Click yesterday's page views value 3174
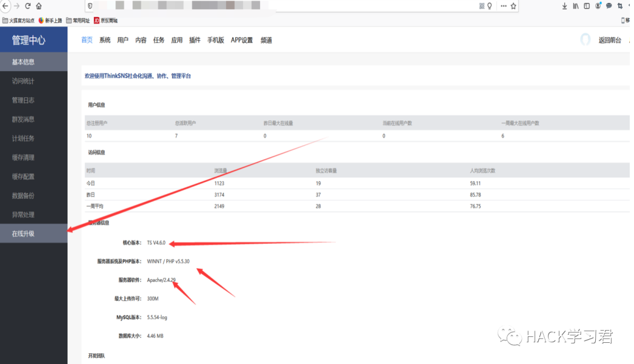The height and width of the screenshot is (364, 634). point(219,194)
